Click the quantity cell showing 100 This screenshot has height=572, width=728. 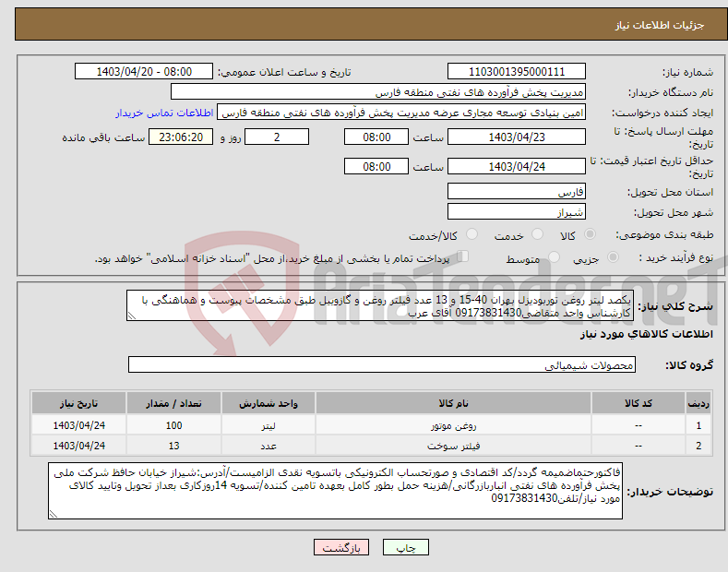tap(173, 424)
